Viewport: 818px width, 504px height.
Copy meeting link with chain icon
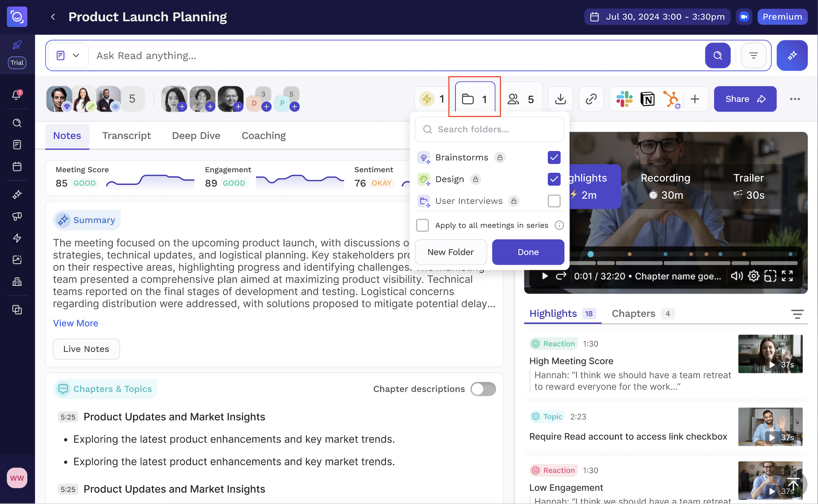[x=591, y=99]
